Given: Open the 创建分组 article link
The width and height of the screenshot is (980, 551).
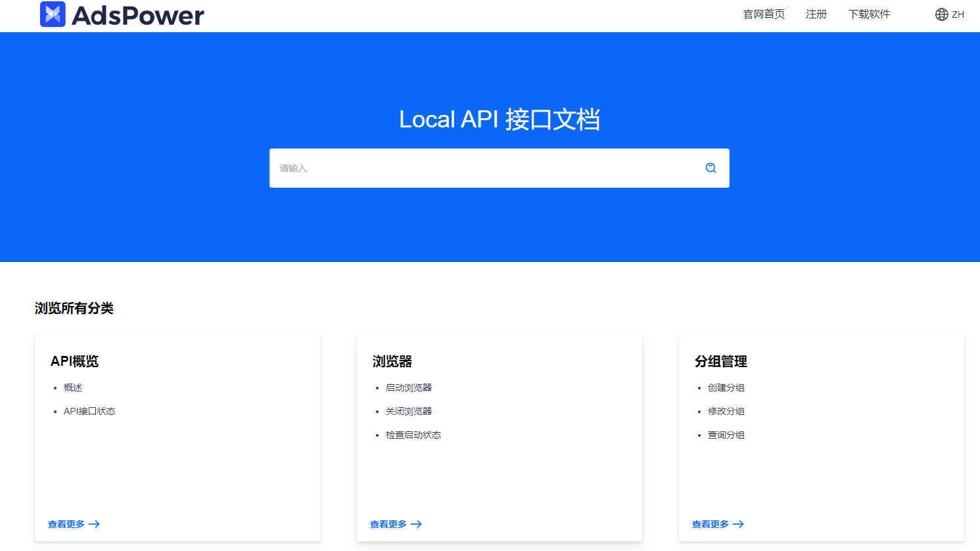Looking at the screenshot, I should 726,387.
